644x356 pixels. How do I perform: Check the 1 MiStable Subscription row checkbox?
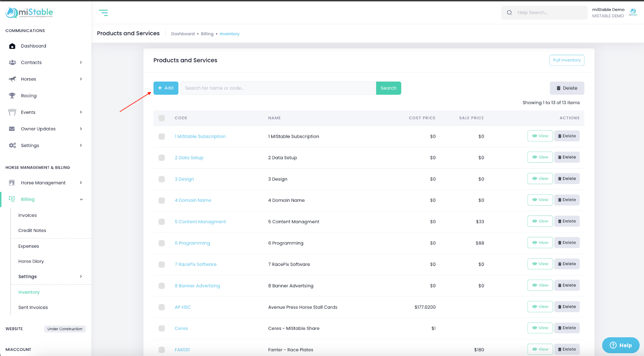point(162,137)
